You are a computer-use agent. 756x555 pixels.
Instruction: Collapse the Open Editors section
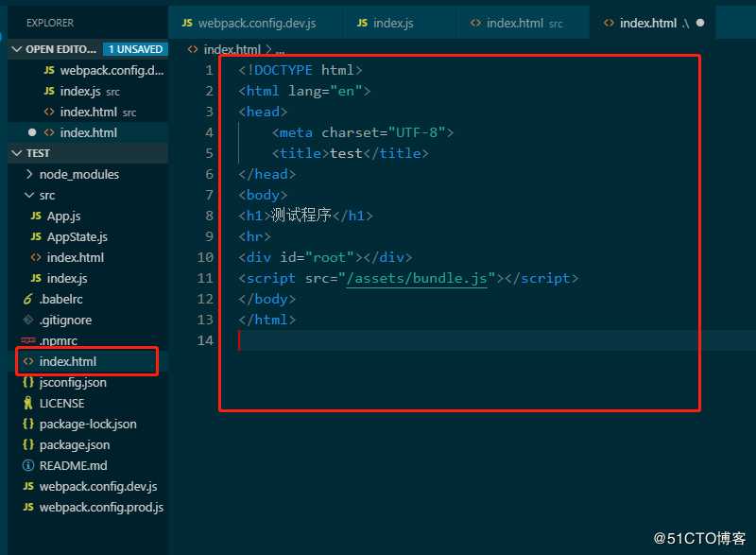click(16, 49)
